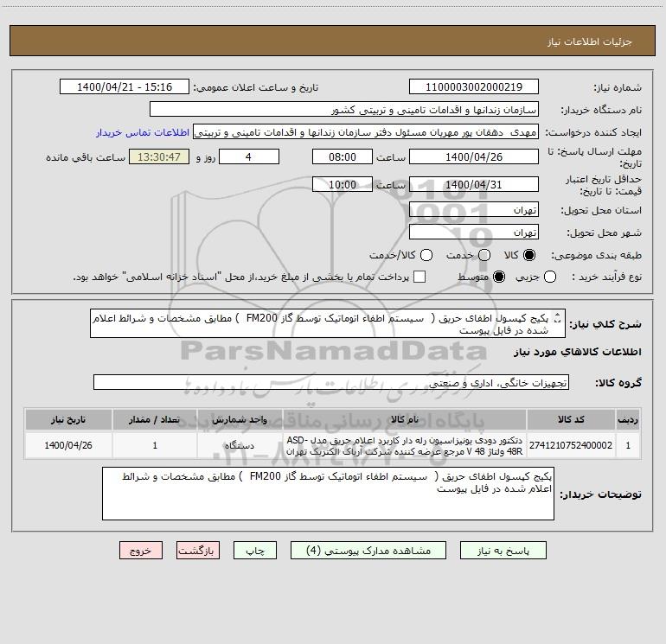Image resolution: width=666 pixels, height=644 pixels.
Task: Click product code 2741210752400002 cell
Action: point(571,445)
